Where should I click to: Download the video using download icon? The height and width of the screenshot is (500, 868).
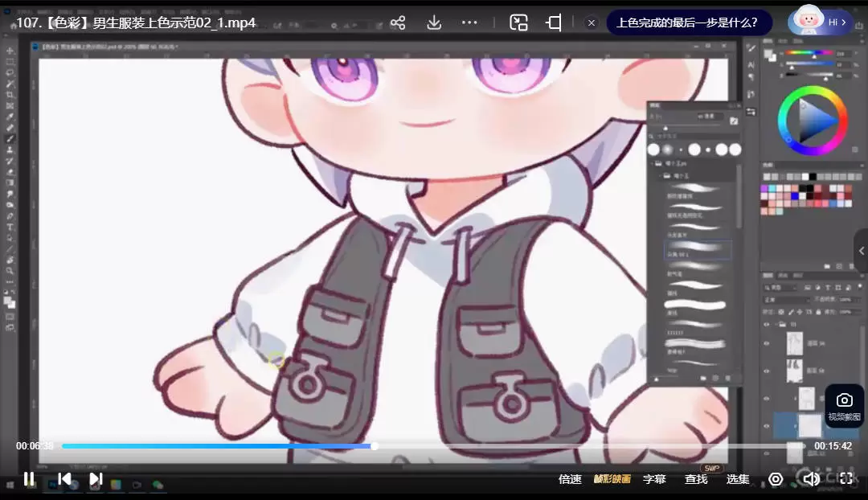pos(434,23)
